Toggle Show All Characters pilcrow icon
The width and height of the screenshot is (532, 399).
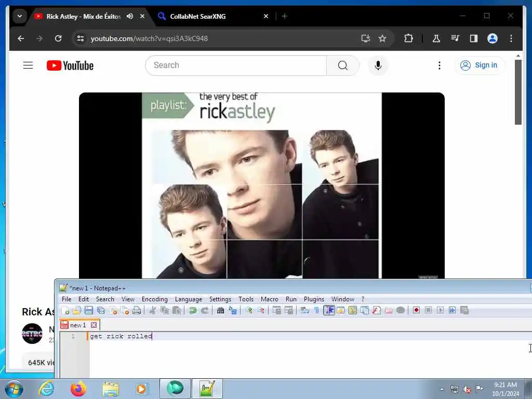316,310
